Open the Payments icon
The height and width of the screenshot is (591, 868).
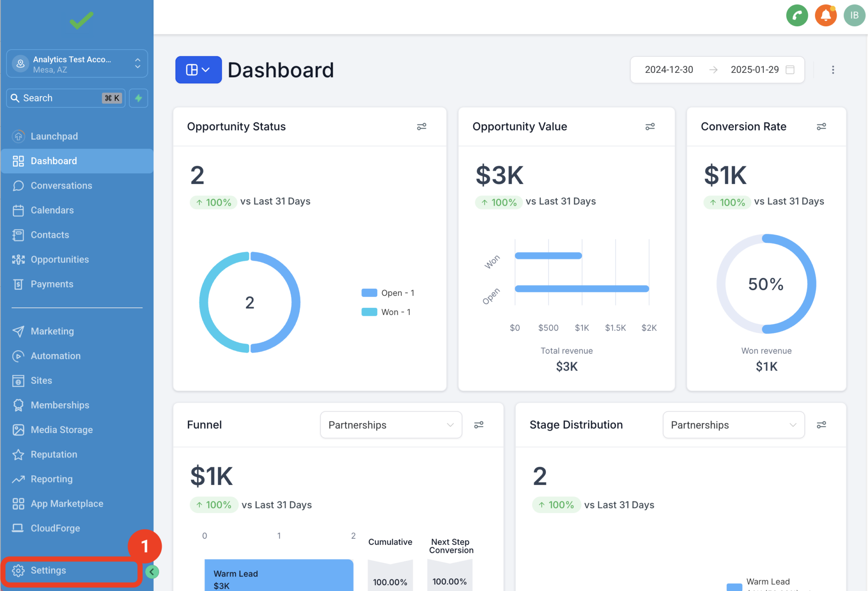coord(18,284)
